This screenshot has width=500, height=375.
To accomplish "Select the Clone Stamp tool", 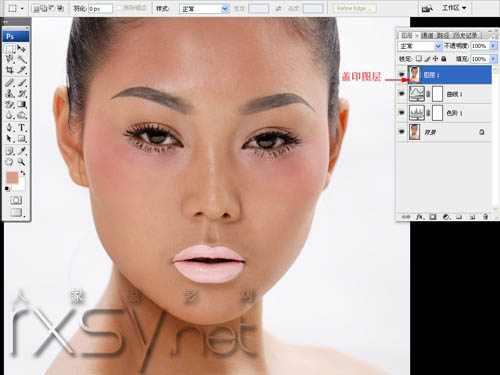I will click(10, 94).
